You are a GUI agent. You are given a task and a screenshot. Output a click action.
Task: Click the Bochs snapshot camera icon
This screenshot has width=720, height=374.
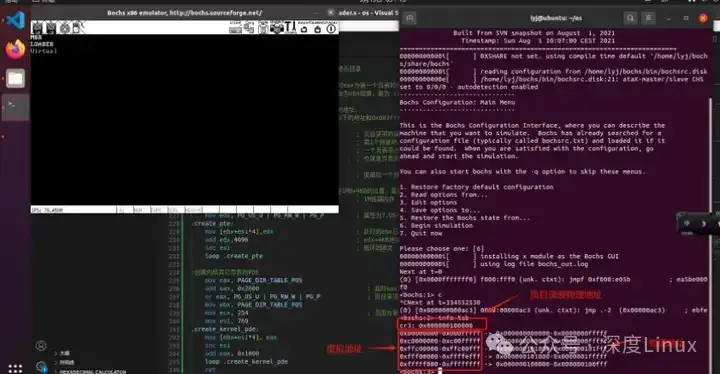[276, 28]
